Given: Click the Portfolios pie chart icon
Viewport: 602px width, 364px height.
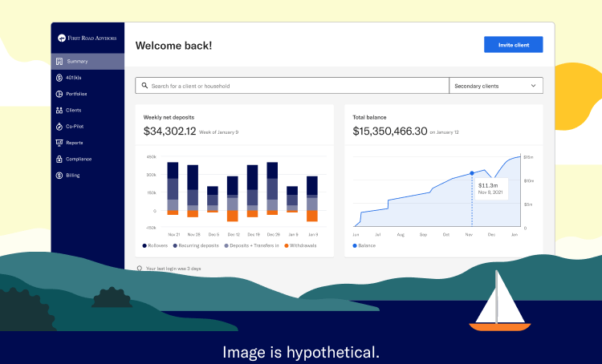Looking at the screenshot, I should pyautogui.click(x=59, y=94).
